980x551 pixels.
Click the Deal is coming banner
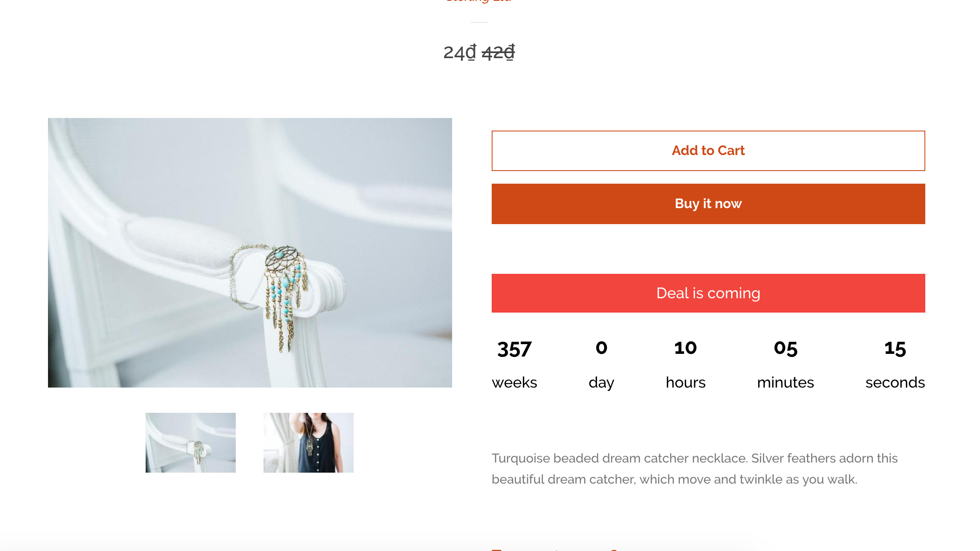tap(707, 293)
